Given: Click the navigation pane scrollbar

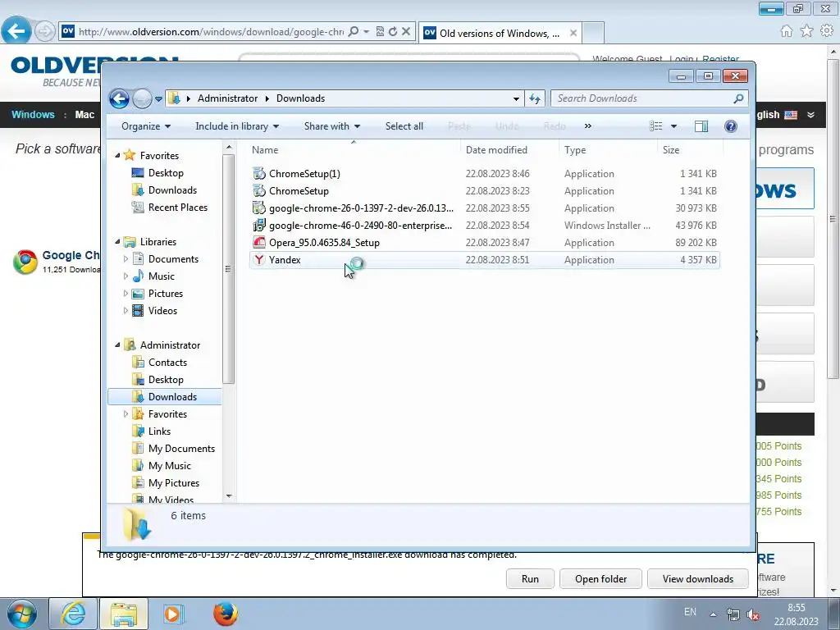Looking at the screenshot, I should 229,269.
